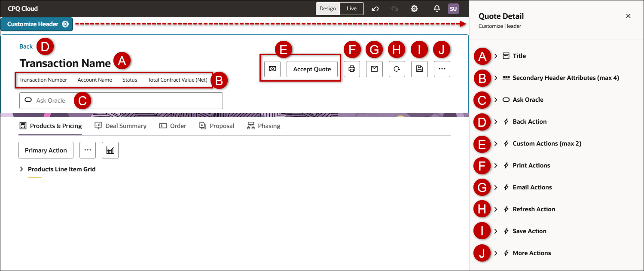Click the Transaction Number attribute

43,80
